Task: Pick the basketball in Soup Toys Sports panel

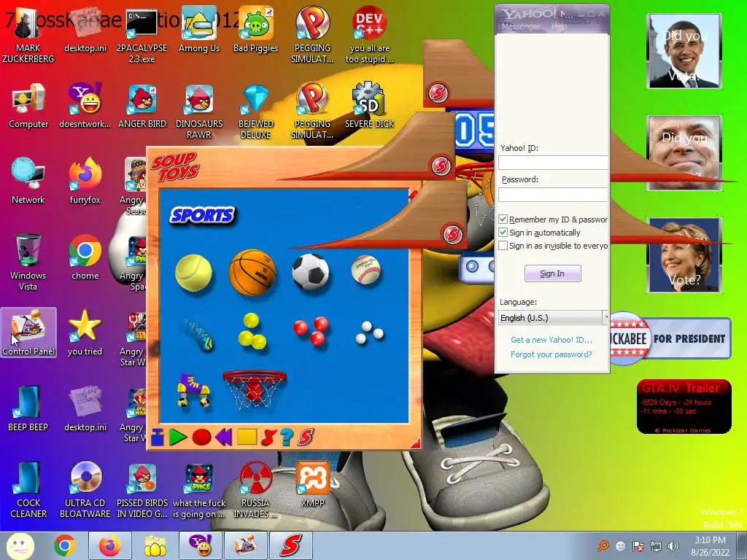Action: tap(252, 272)
